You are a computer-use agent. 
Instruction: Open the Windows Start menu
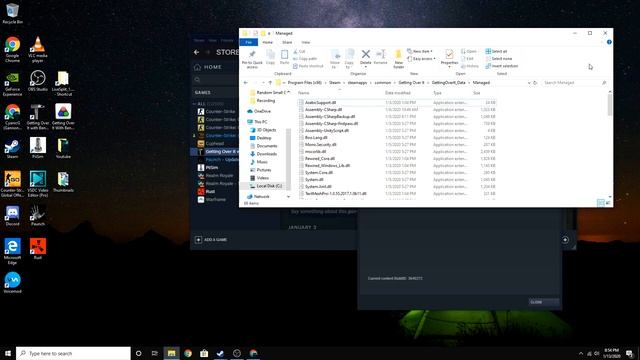pyautogui.click(x=8, y=353)
